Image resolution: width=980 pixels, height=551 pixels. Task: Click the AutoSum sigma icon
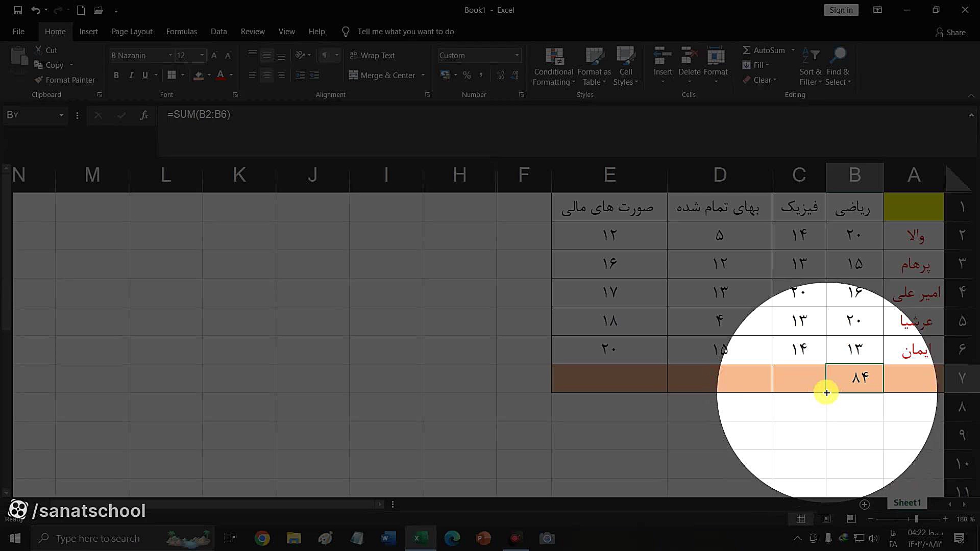[746, 50]
